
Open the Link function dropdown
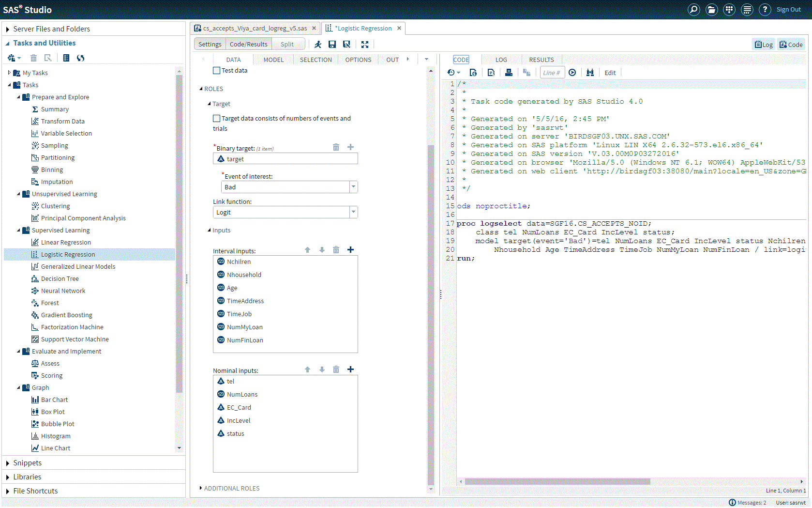point(354,212)
